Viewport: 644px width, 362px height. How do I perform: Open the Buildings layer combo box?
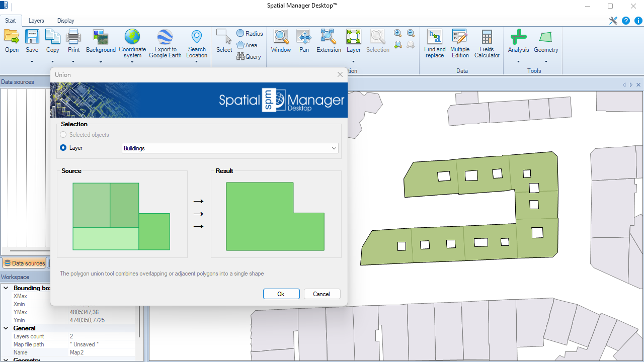(x=230, y=148)
